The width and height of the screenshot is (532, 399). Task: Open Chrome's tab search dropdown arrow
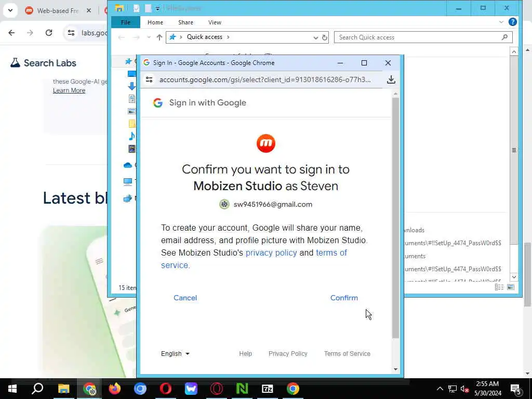(10, 10)
